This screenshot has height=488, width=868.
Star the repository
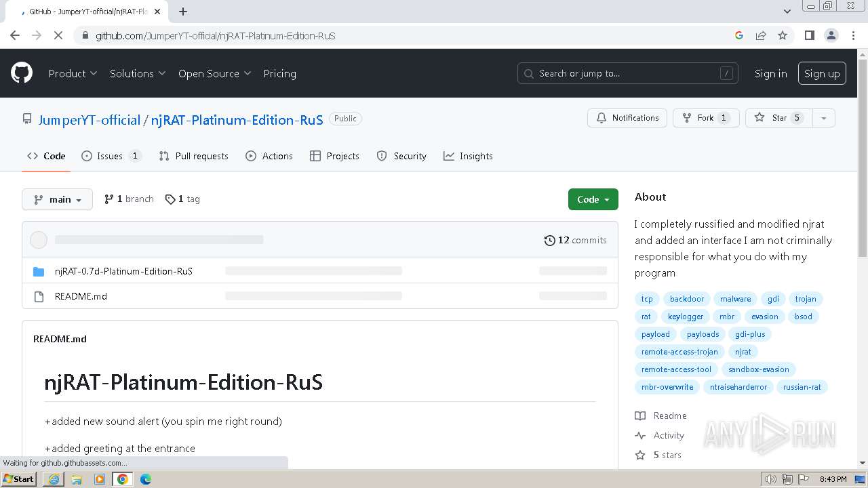point(778,118)
